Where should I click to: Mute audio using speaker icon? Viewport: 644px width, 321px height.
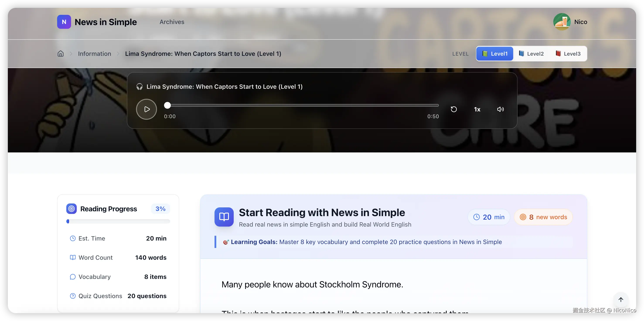click(500, 109)
